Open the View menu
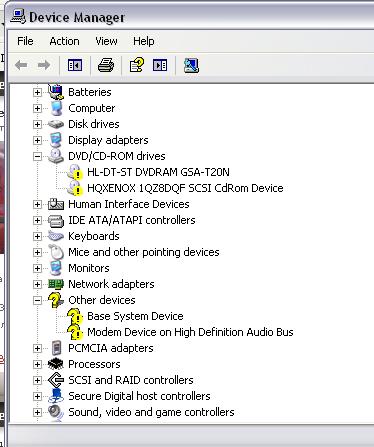The width and height of the screenshot is (374, 447). tap(106, 41)
